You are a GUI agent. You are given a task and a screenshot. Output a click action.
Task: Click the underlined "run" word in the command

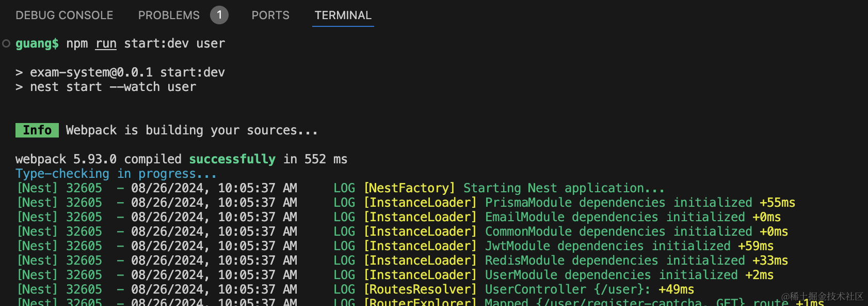[x=106, y=43]
